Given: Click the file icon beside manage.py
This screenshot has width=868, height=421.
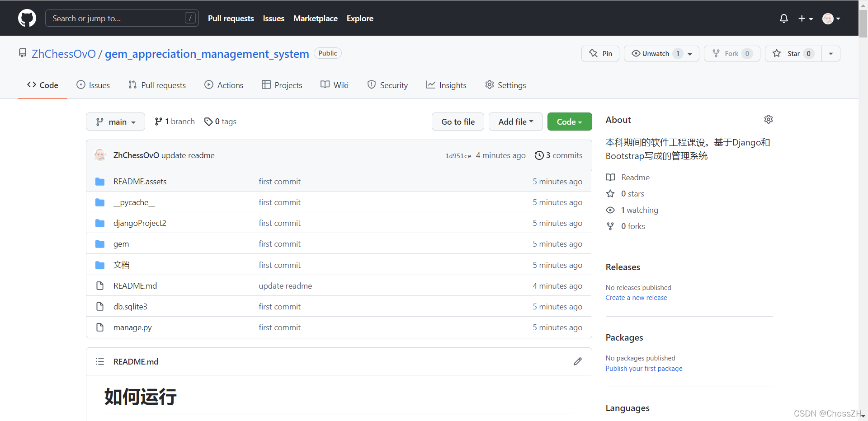Looking at the screenshot, I should (x=100, y=327).
